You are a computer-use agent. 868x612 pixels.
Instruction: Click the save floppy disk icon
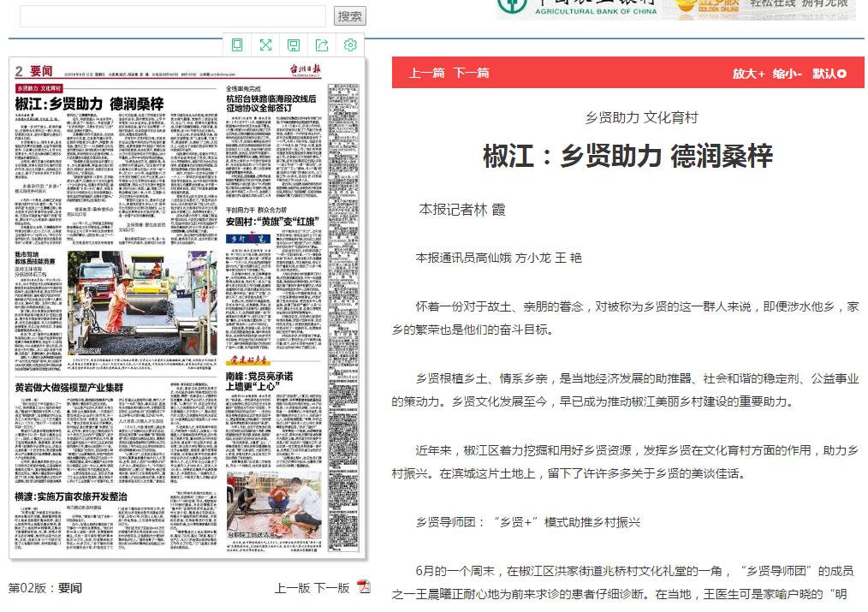pyautogui.click(x=294, y=45)
